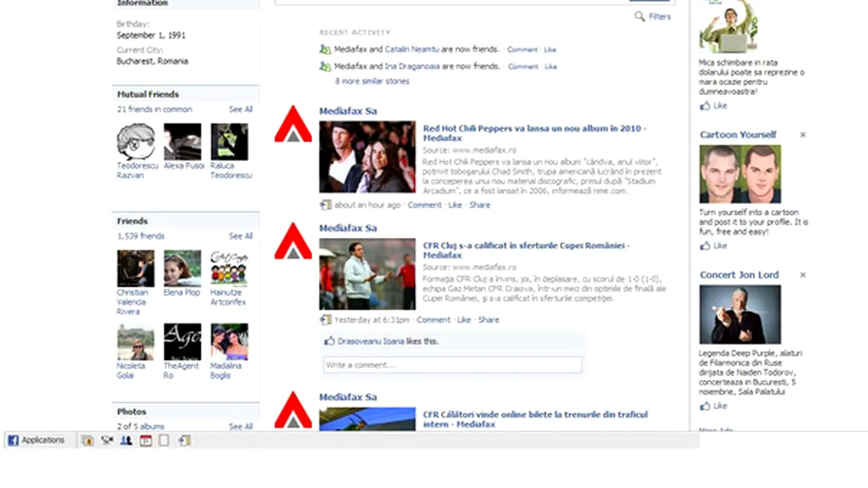
Task: Open TheAgent Ro profile picture
Action: (x=182, y=342)
